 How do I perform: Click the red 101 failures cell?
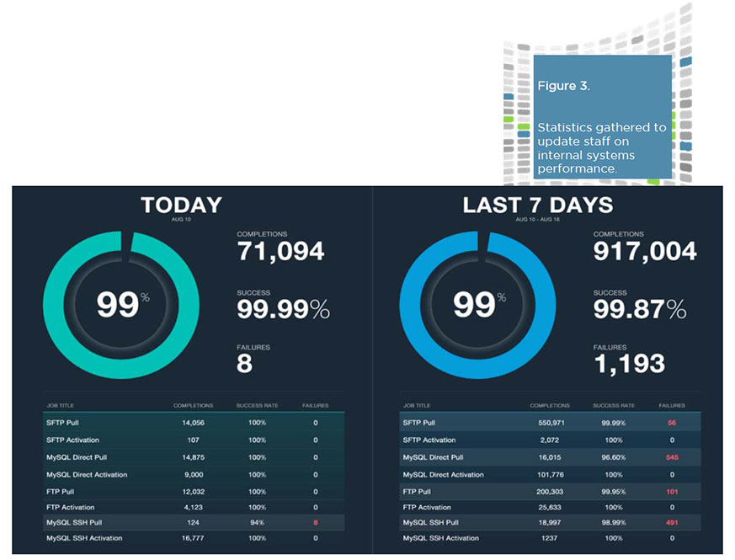point(672,492)
